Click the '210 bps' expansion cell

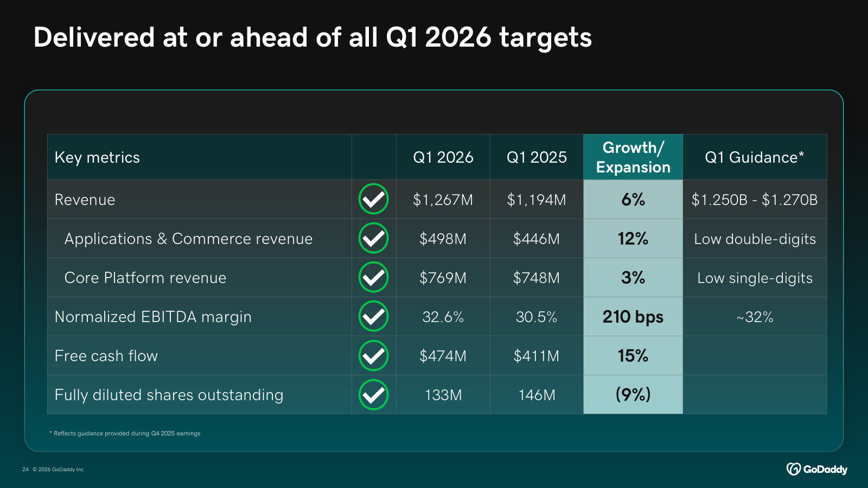(x=633, y=317)
